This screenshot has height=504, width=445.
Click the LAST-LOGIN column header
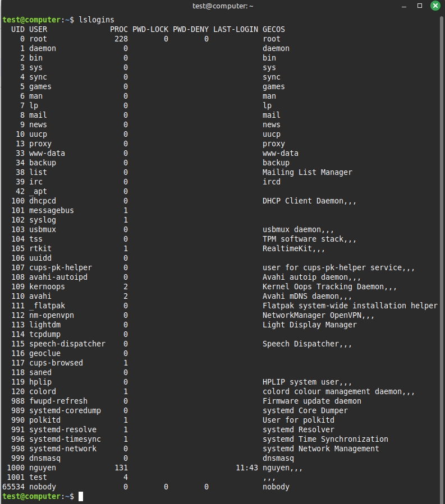pyautogui.click(x=236, y=29)
